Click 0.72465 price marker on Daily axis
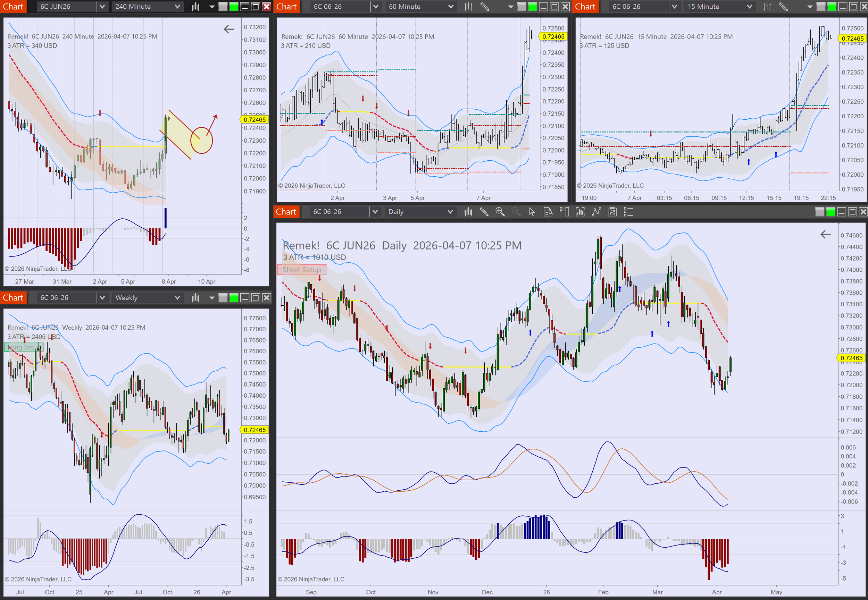 (x=851, y=358)
